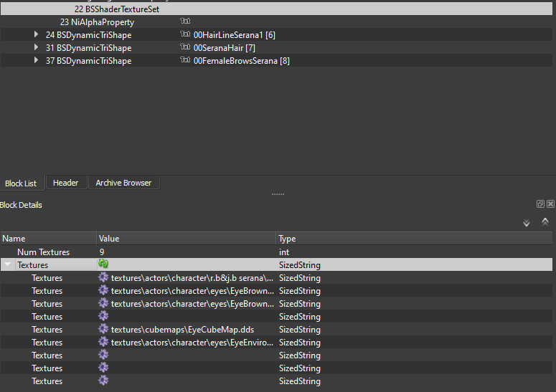This screenshot has width=556, height=392.
Task: Click the Type column header
Action: pyautogui.click(x=414, y=239)
